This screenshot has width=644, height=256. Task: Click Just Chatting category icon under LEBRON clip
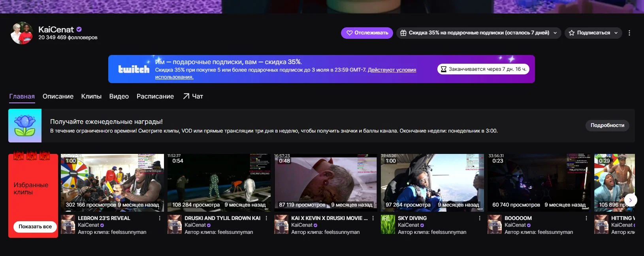tap(68, 224)
